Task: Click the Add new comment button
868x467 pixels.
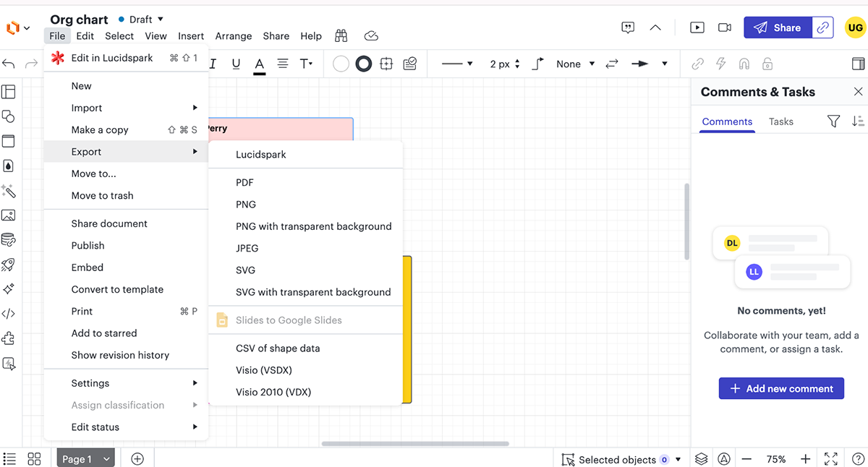Action: pyautogui.click(x=780, y=388)
